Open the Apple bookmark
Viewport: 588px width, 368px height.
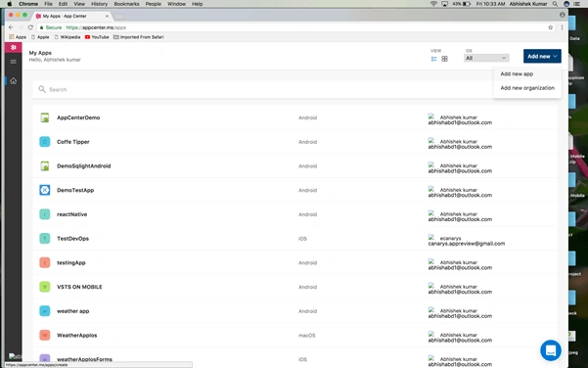pos(40,37)
